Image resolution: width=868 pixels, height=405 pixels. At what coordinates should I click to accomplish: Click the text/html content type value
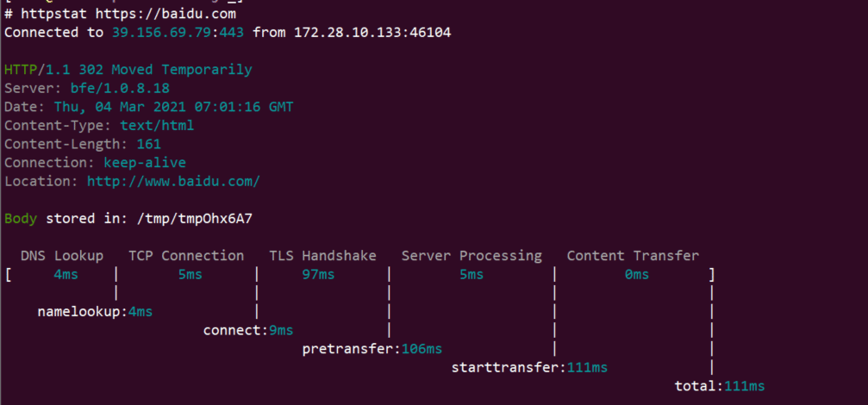click(157, 126)
